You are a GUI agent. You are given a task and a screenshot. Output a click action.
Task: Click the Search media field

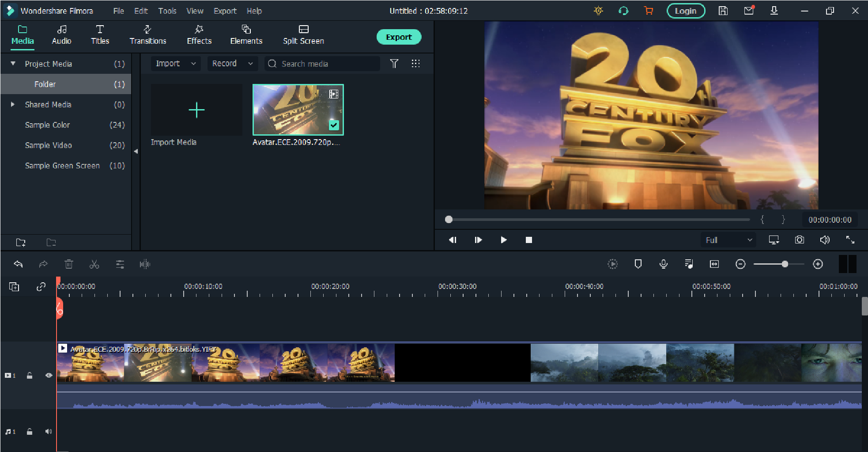(322, 64)
